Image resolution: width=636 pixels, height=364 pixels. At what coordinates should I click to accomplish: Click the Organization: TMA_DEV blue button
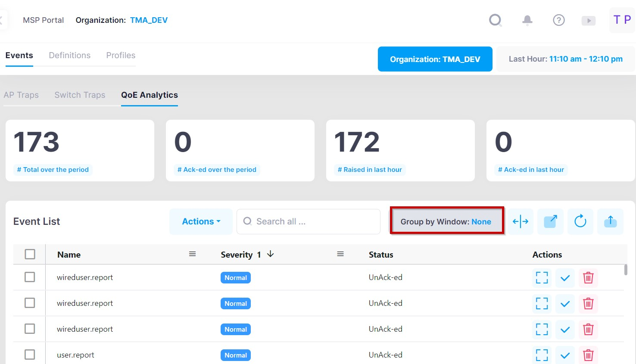pos(435,59)
